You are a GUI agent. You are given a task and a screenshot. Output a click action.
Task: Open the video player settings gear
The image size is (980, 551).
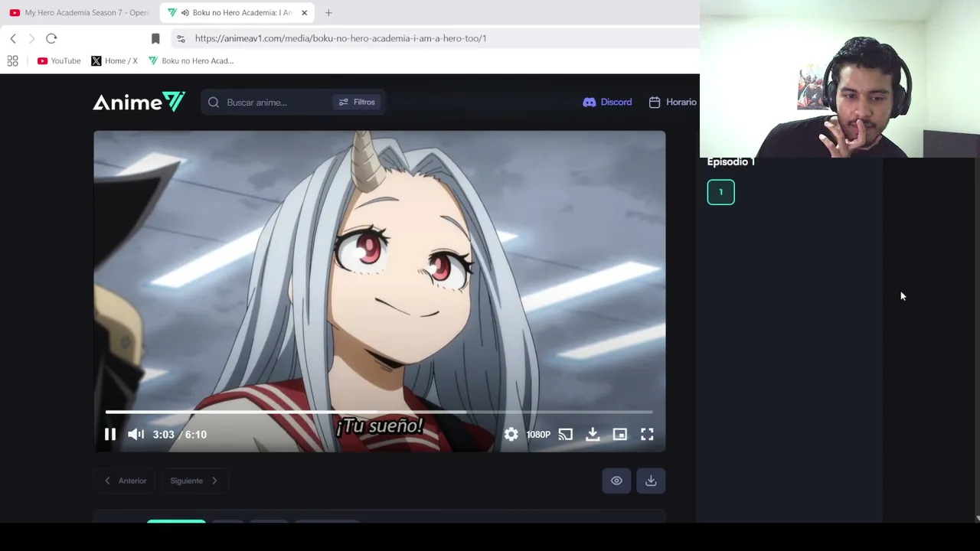coord(511,435)
